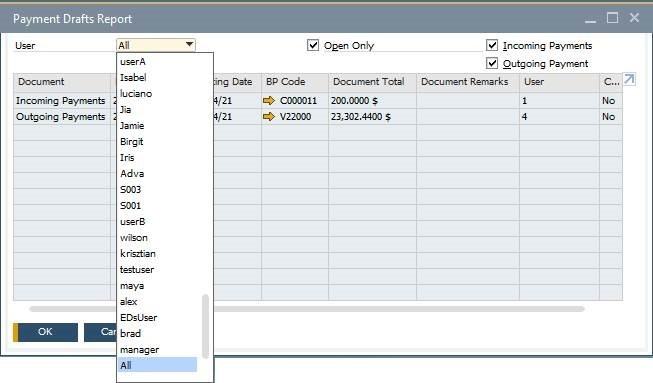The height and width of the screenshot is (383, 653).
Task: Open the form settings arrow icon beside table header
Action: (629, 79)
